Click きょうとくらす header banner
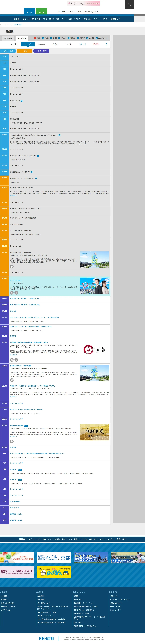 pos(84,3)
